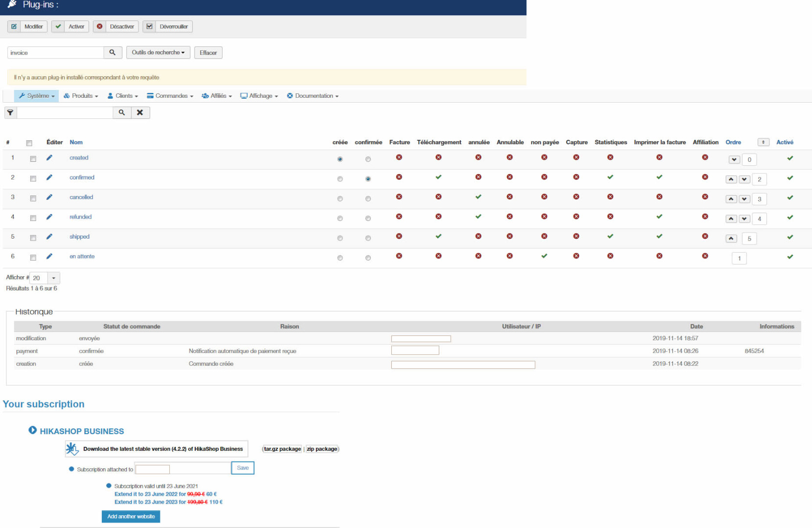Image resolution: width=812 pixels, height=528 pixels.
Task: Click the magnifier icon next to 'invoice' search
Action: [113, 52]
